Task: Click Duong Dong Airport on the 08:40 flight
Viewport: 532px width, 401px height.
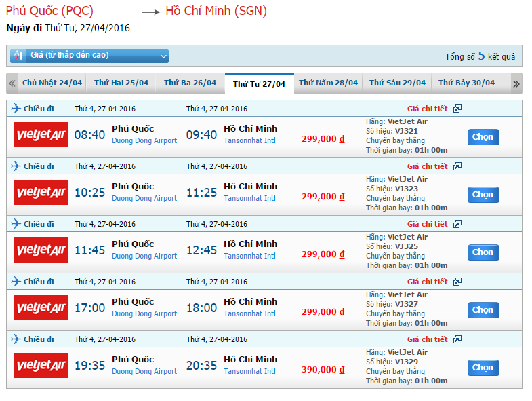Action: (x=144, y=140)
